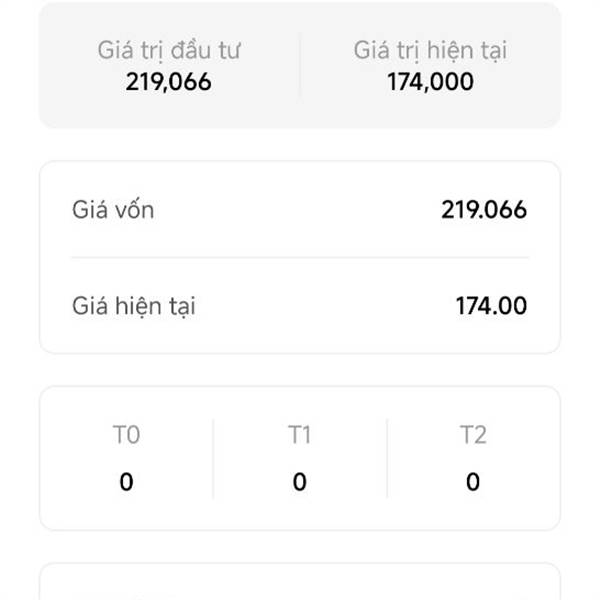Tap the cost price 219.066
This screenshot has width=600, height=600.
click(x=484, y=210)
